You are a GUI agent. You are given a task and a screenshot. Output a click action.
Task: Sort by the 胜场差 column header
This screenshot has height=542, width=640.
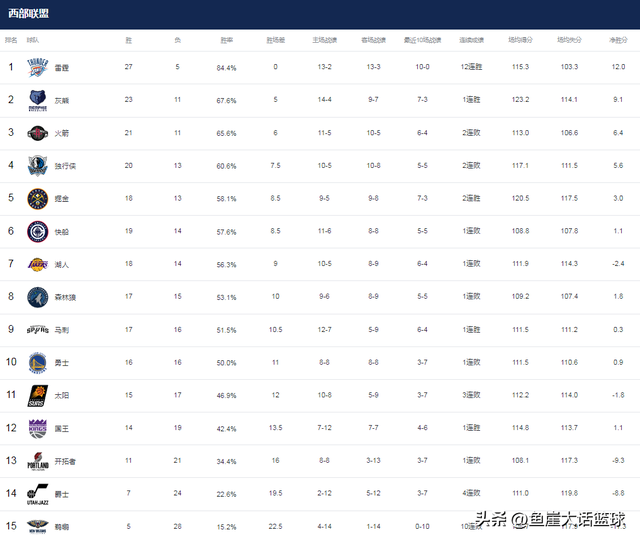276,40
